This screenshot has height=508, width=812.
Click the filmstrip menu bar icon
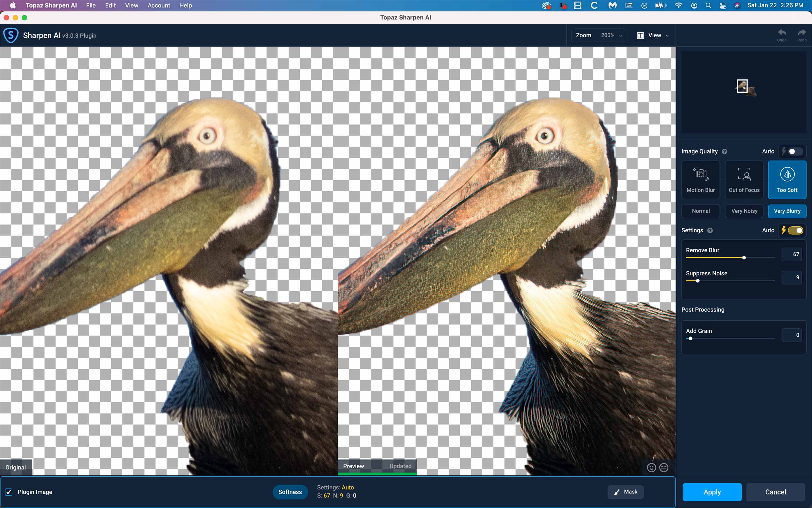(x=578, y=5)
